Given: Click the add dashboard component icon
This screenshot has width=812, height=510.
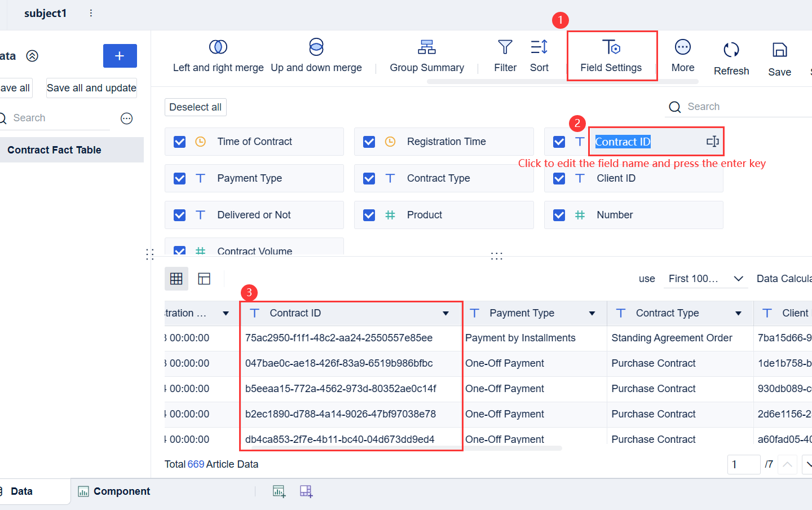Looking at the screenshot, I should pos(306,491).
